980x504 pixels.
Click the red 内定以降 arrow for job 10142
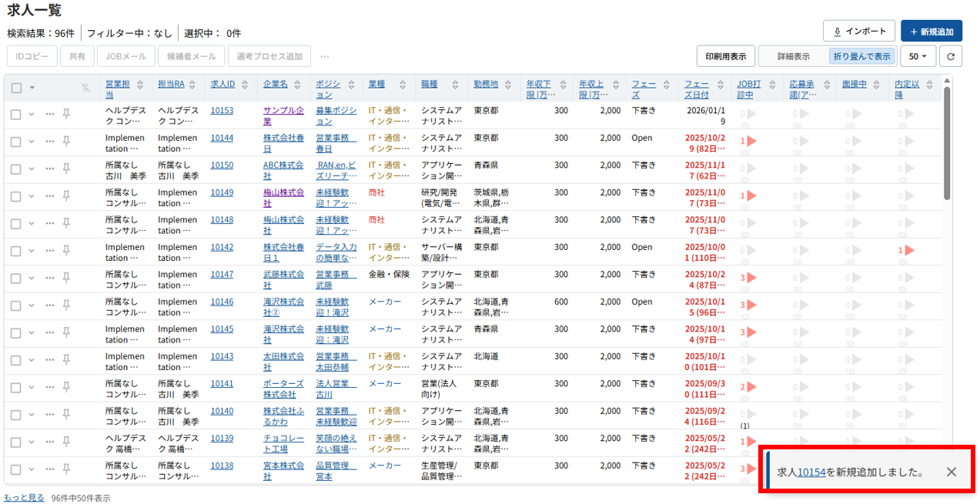pos(908,251)
